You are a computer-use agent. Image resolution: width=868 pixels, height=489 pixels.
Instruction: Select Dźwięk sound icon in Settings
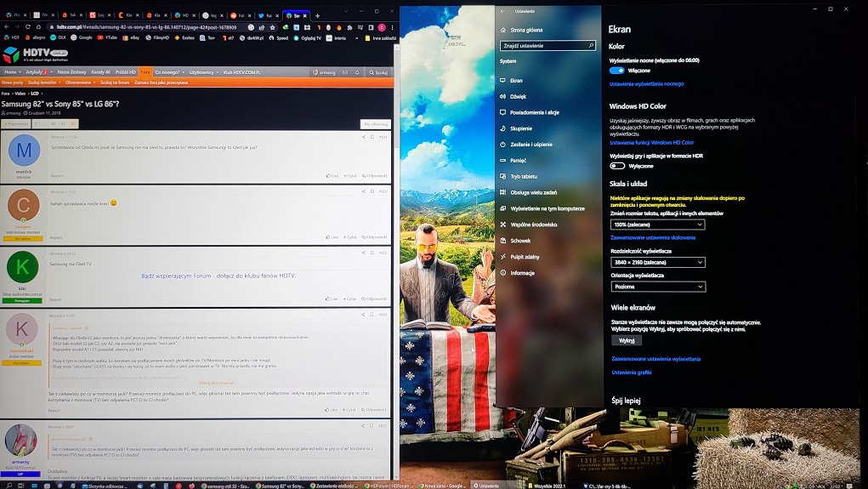point(502,96)
